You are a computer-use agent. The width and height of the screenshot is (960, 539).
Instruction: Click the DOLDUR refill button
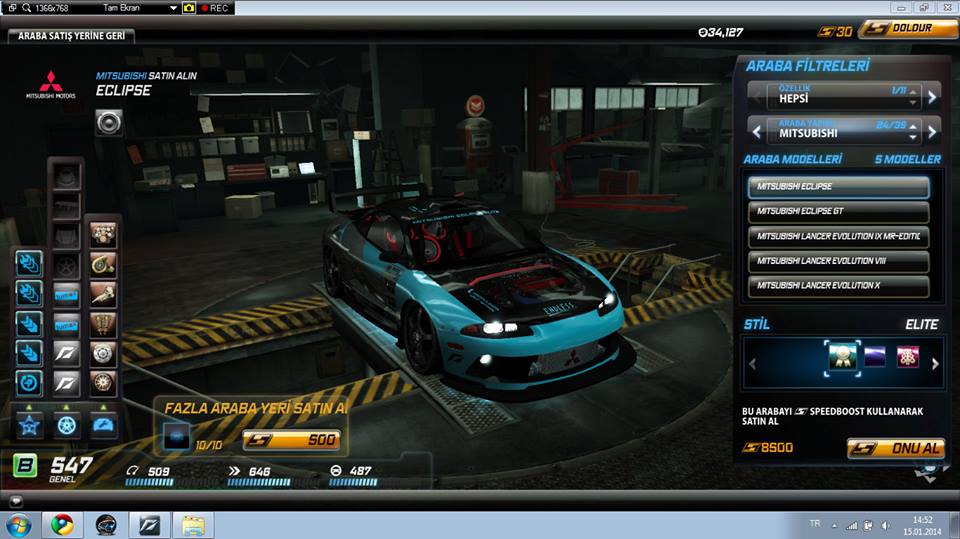[908, 30]
